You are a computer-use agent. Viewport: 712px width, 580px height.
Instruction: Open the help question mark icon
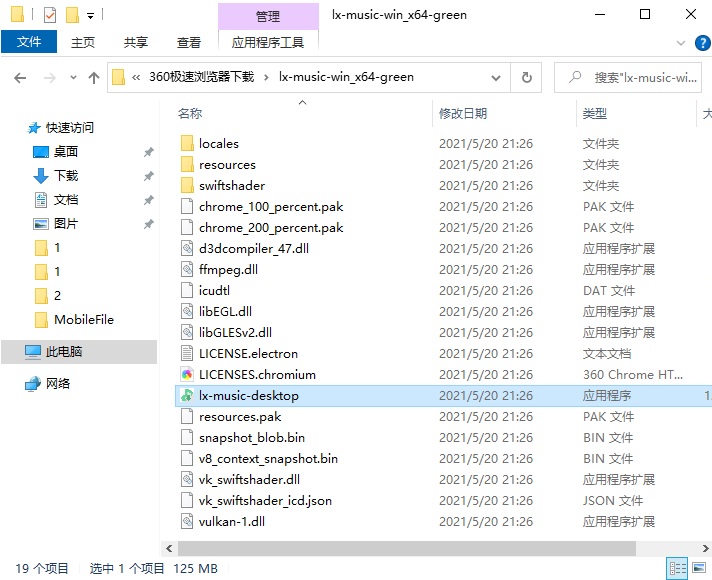(702, 43)
